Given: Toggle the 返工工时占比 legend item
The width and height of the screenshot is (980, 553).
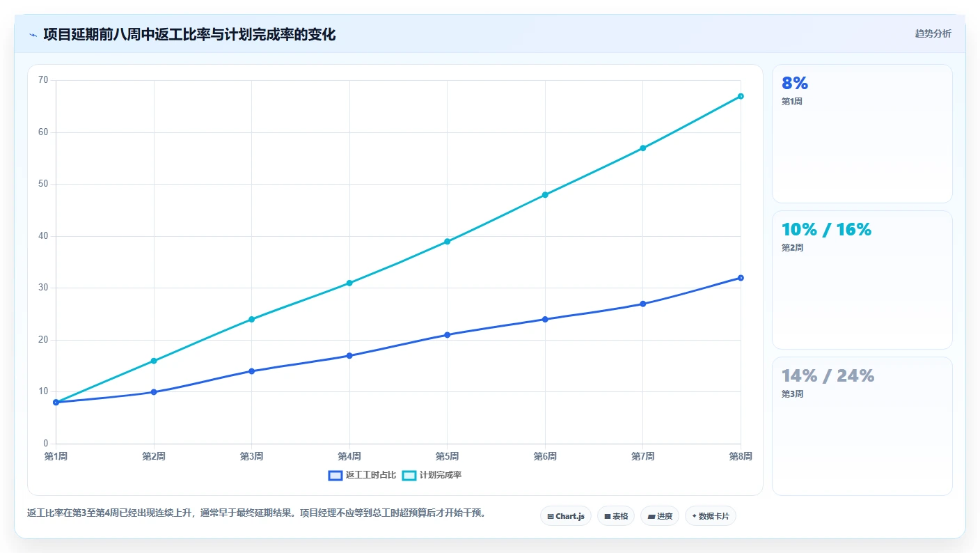Looking at the screenshot, I should coord(362,475).
